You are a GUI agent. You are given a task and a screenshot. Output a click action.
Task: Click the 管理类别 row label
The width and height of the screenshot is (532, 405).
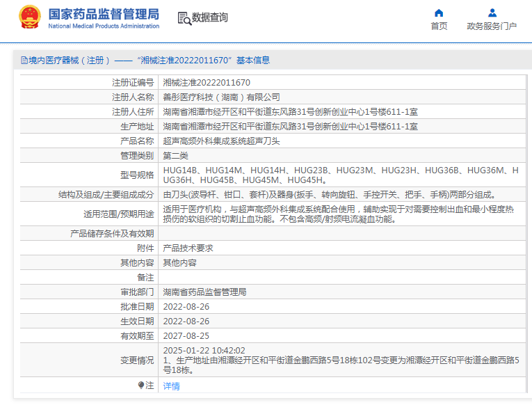pos(137,155)
